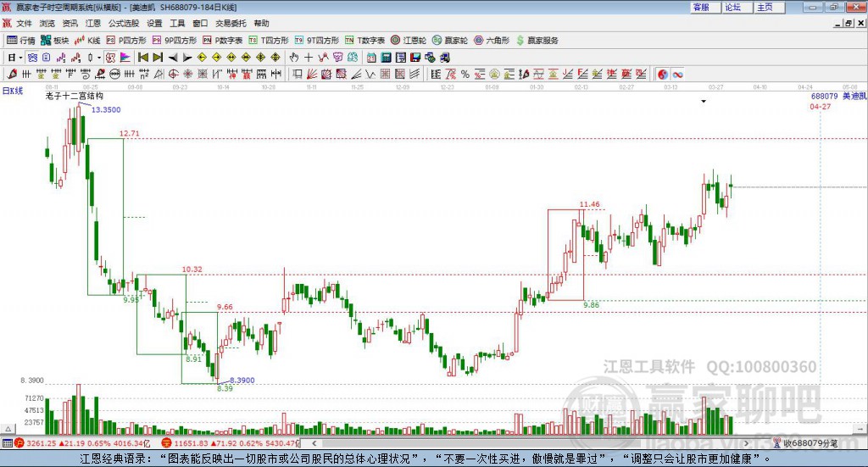The width and height of the screenshot is (868, 467).
Task: Open the P四方形 tool
Action: pyautogui.click(x=126, y=41)
